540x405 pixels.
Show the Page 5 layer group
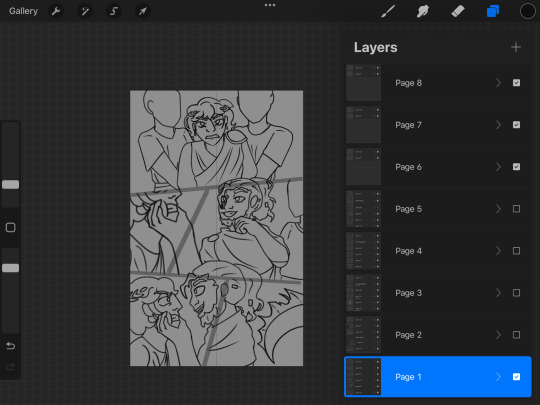[x=516, y=209]
